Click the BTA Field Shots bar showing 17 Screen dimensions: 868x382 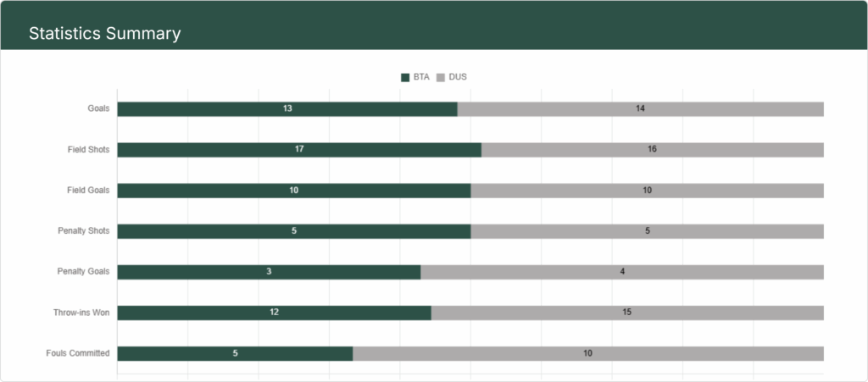click(x=298, y=150)
